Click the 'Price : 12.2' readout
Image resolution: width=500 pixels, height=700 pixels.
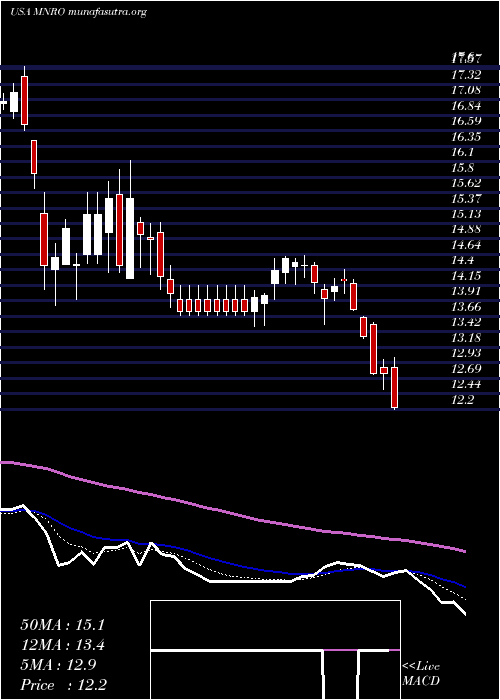point(63,685)
